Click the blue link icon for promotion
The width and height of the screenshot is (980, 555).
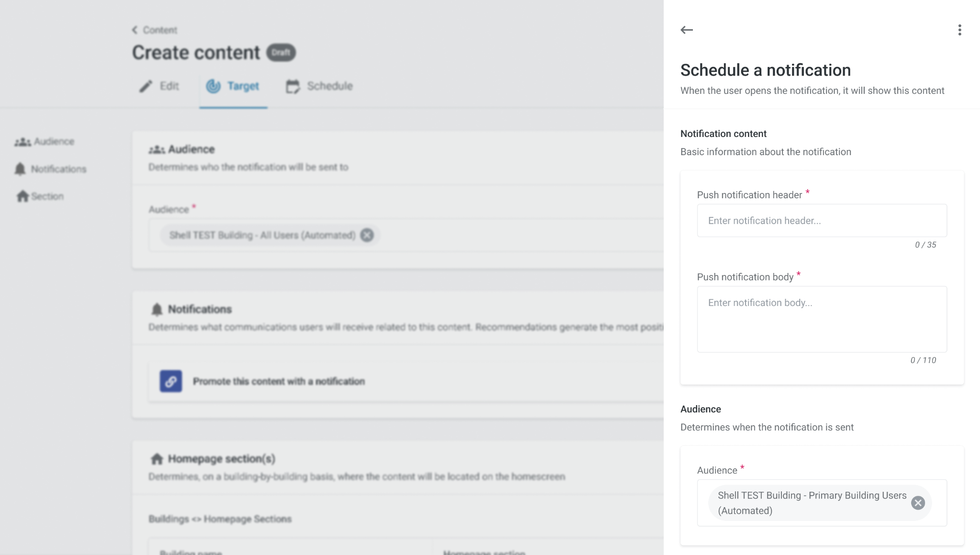pyautogui.click(x=171, y=381)
